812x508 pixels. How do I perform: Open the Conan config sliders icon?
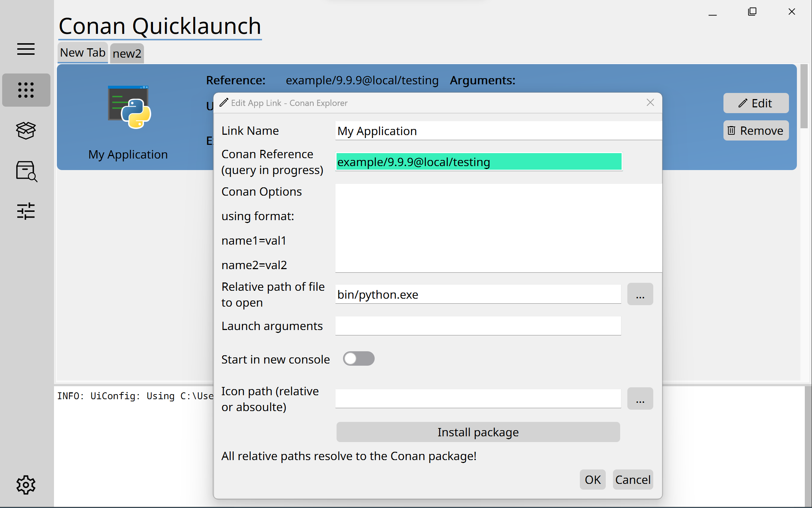click(26, 211)
